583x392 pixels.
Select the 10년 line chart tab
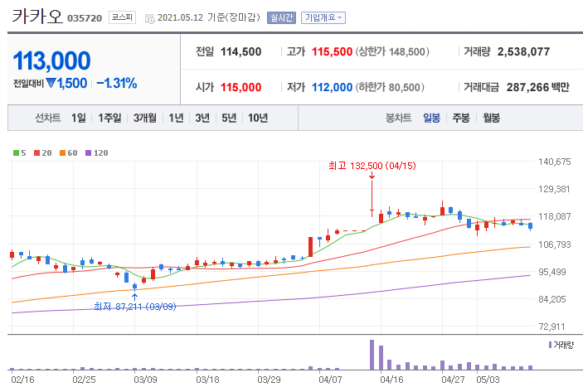[x=258, y=118]
